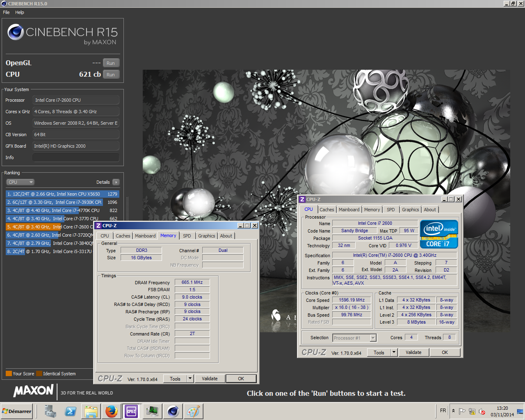Click the MAXON logo at bottom
Screen dimensions: 525x420
33,390
